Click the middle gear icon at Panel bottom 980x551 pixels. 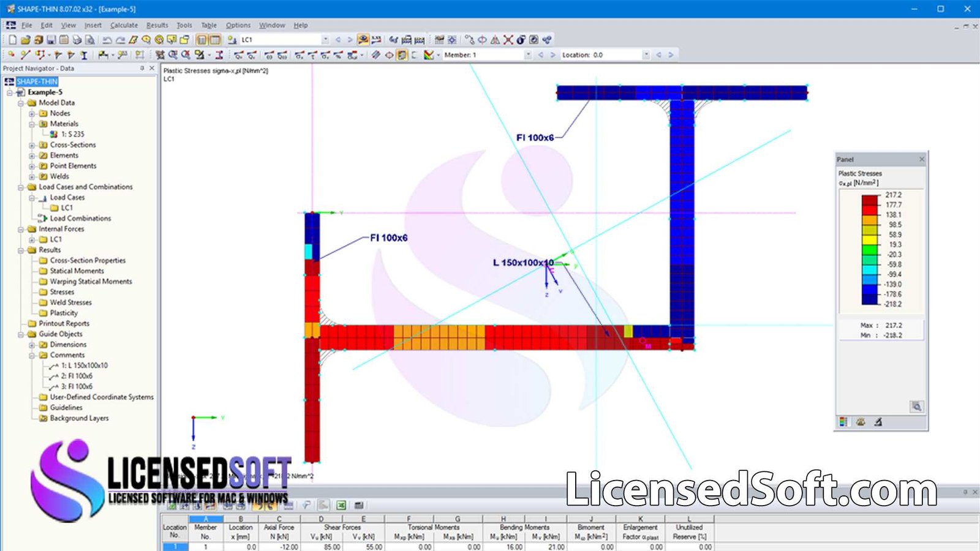click(x=861, y=422)
